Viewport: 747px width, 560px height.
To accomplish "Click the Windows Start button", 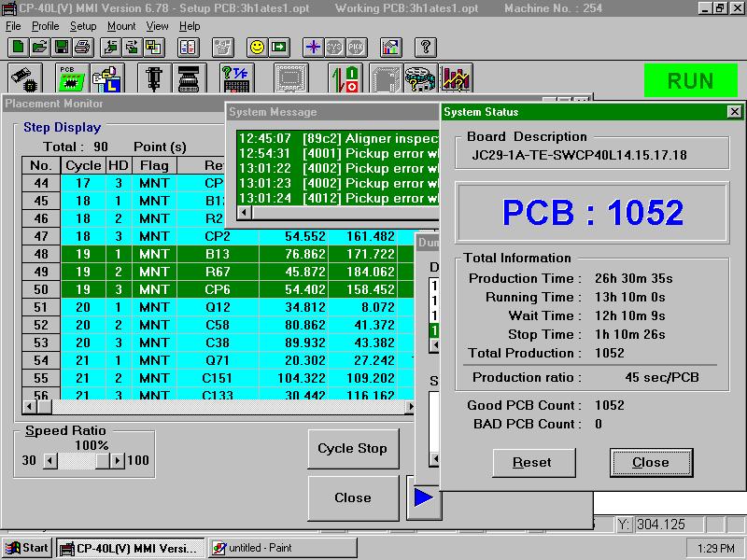I will (x=28, y=548).
